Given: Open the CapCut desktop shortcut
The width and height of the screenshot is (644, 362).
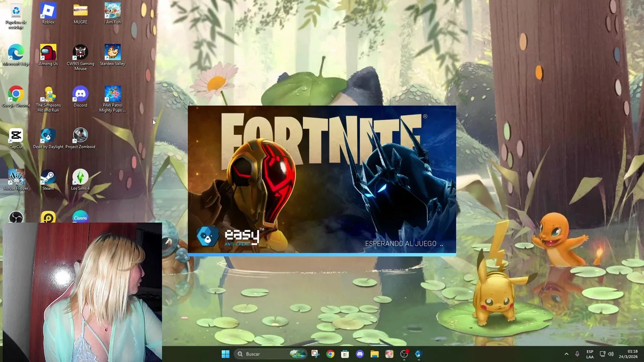Looking at the screenshot, I should pyautogui.click(x=16, y=139).
